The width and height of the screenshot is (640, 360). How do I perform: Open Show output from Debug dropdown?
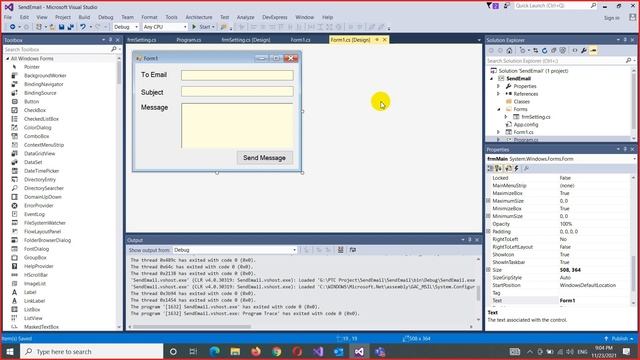pos(235,250)
